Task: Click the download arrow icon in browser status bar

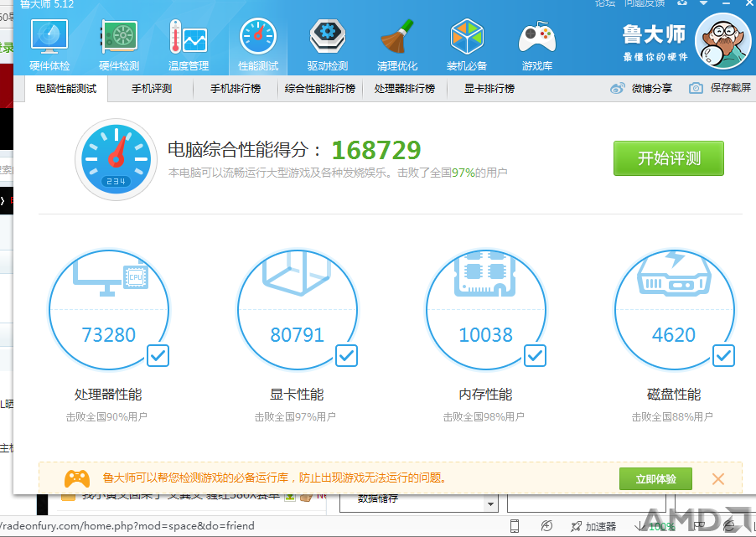Action: click(x=641, y=526)
